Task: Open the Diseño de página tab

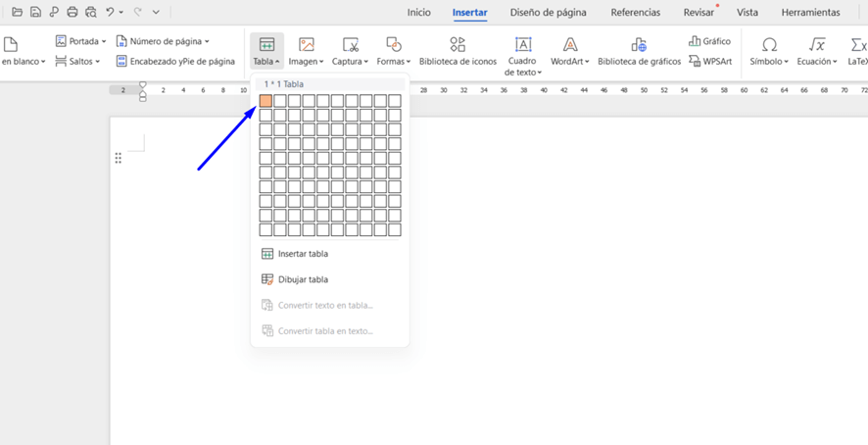Action: (548, 12)
